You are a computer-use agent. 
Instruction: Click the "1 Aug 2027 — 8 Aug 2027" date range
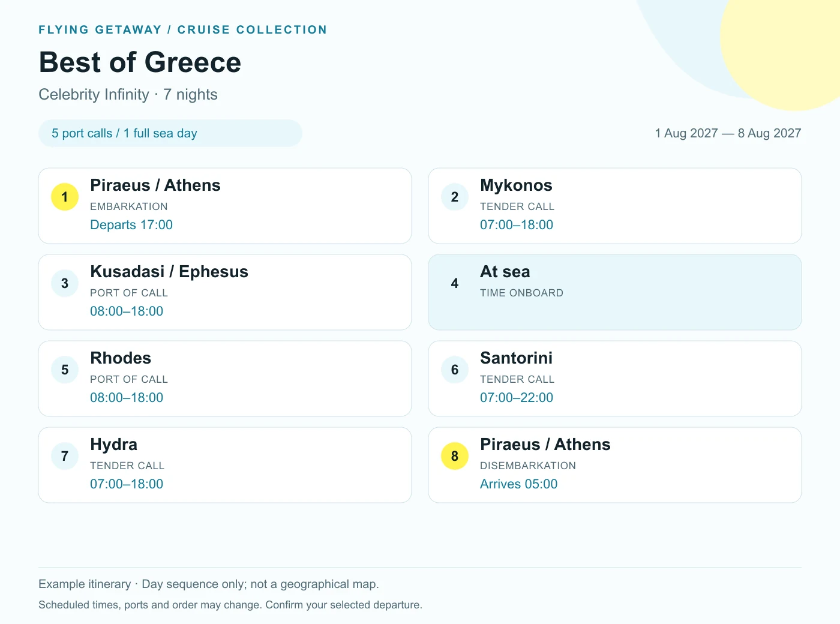click(728, 133)
